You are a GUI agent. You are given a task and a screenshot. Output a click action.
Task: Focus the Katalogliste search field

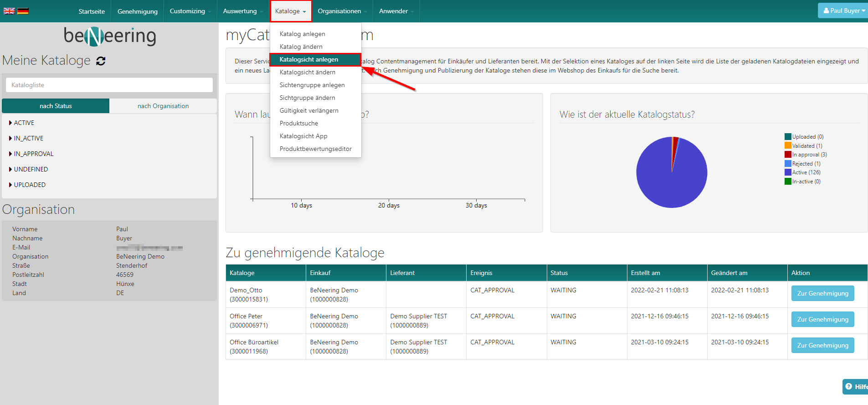(109, 85)
